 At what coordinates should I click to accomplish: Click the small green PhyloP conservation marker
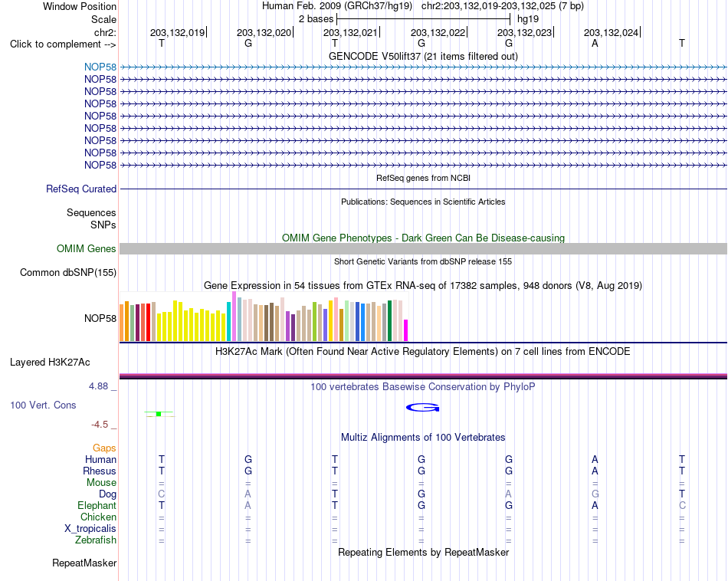pos(159,414)
